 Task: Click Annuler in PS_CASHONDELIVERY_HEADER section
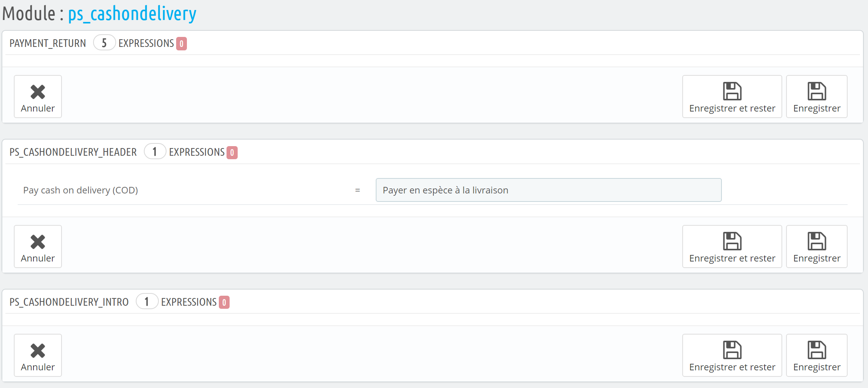(38, 246)
